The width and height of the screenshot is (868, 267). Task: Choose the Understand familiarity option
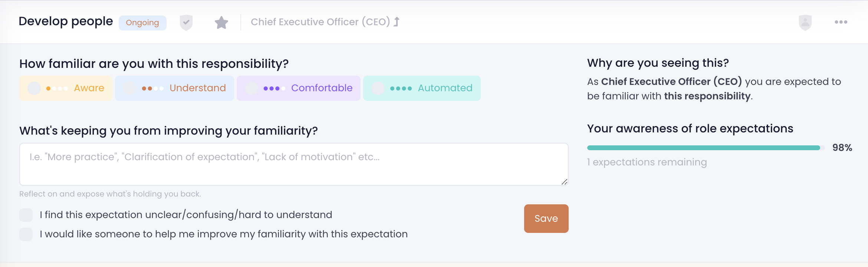[174, 88]
